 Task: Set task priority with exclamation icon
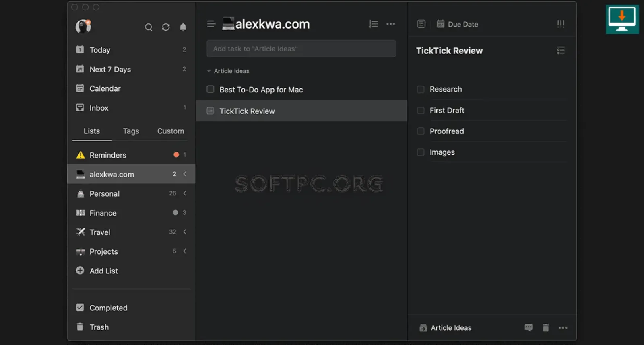[561, 24]
